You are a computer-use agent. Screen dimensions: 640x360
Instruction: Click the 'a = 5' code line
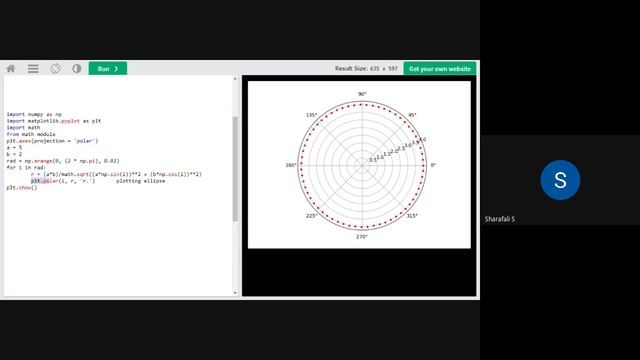pos(14,147)
